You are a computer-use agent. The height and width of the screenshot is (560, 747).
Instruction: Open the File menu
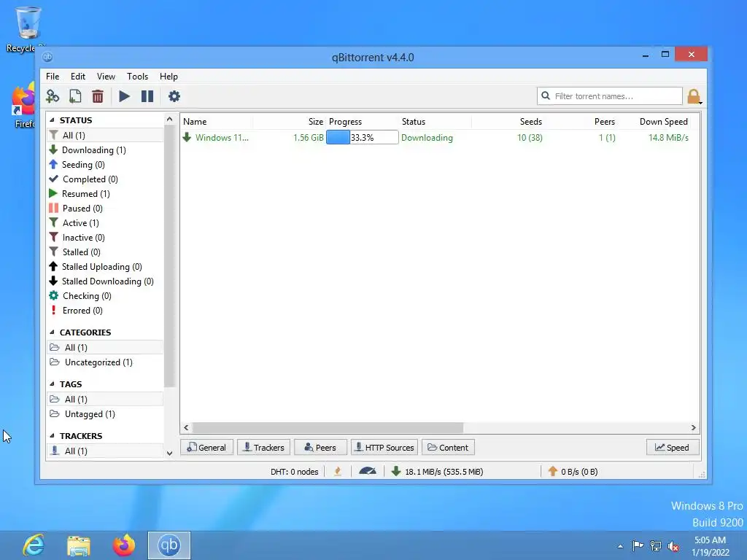click(53, 76)
